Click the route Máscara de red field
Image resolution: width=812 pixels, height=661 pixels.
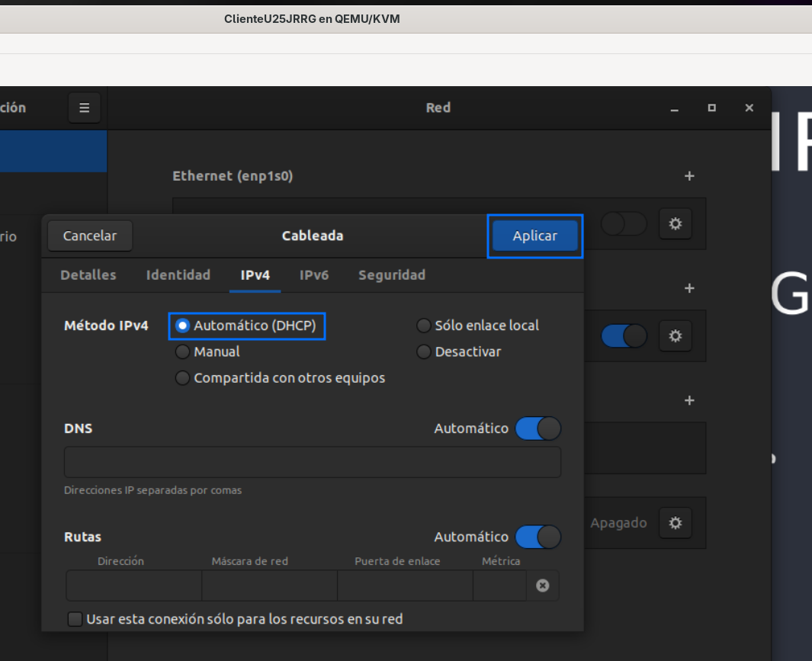pos(270,586)
